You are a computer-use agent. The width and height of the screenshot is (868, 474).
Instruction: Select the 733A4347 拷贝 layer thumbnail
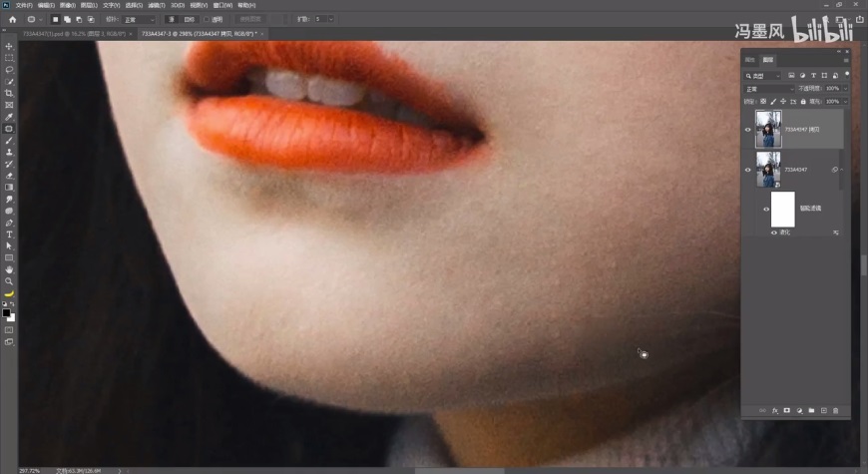pyautogui.click(x=768, y=129)
